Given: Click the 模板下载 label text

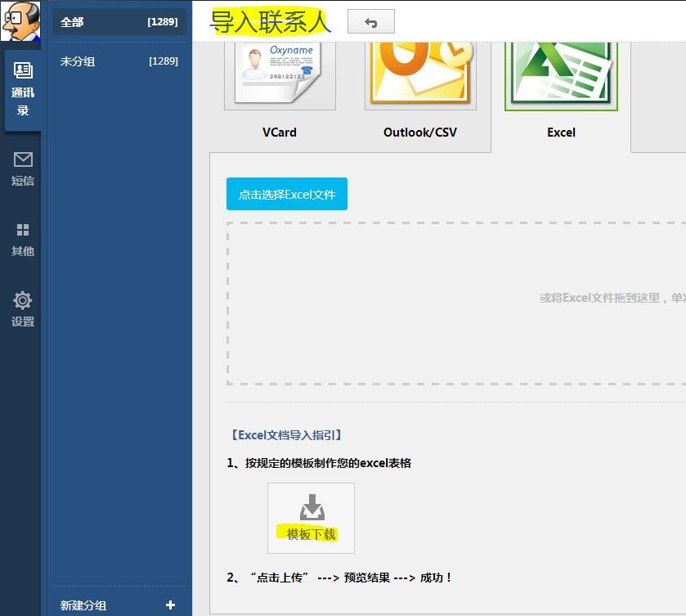Looking at the screenshot, I should coord(311,533).
